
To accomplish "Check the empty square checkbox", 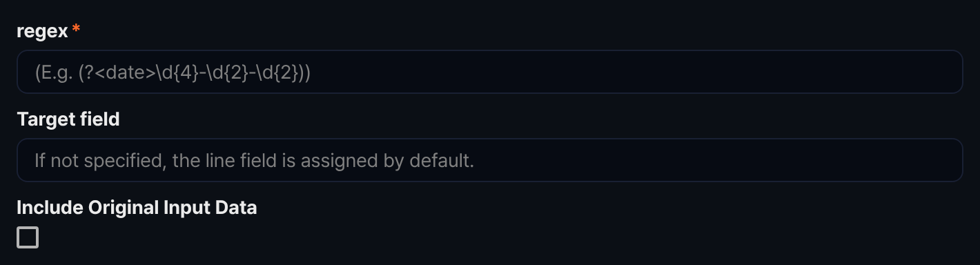I will point(28,237).
